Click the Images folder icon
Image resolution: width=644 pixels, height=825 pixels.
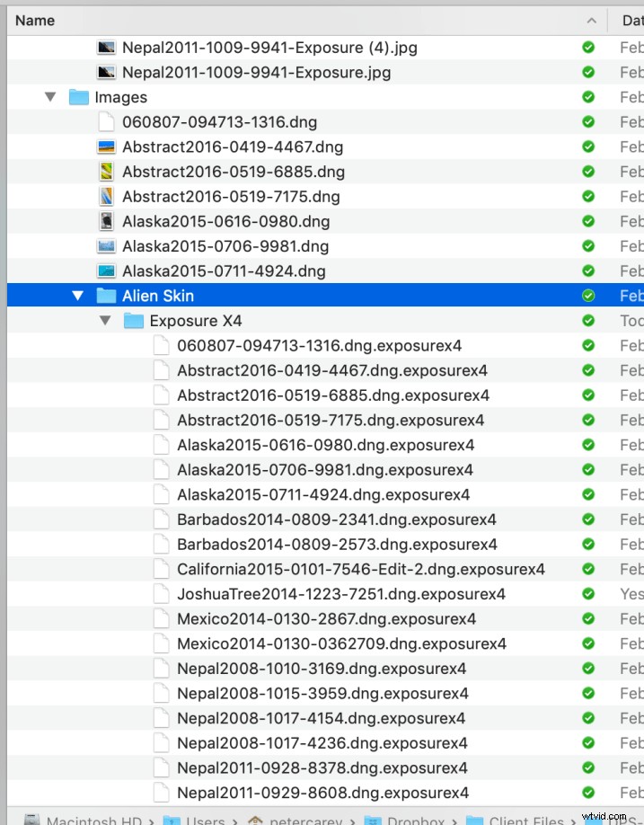tap(79, 97)
